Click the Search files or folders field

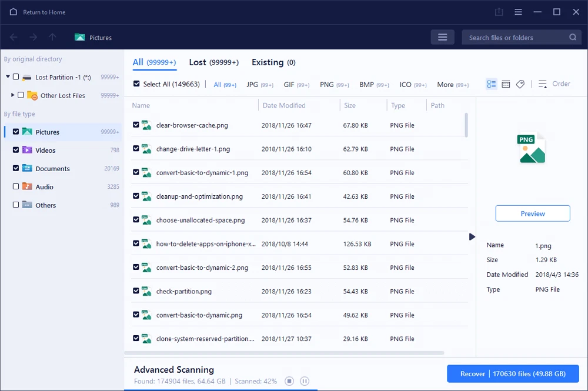coord(522,37)
